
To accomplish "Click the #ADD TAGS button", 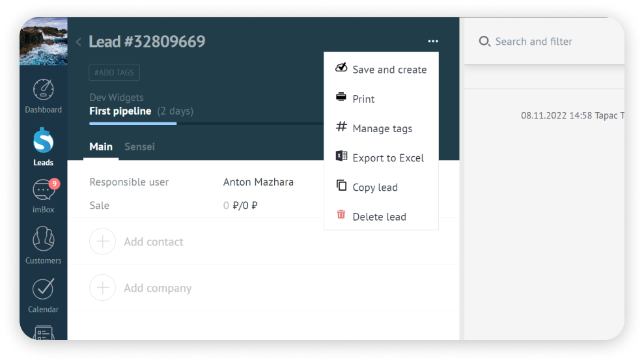I will (114, 72).
